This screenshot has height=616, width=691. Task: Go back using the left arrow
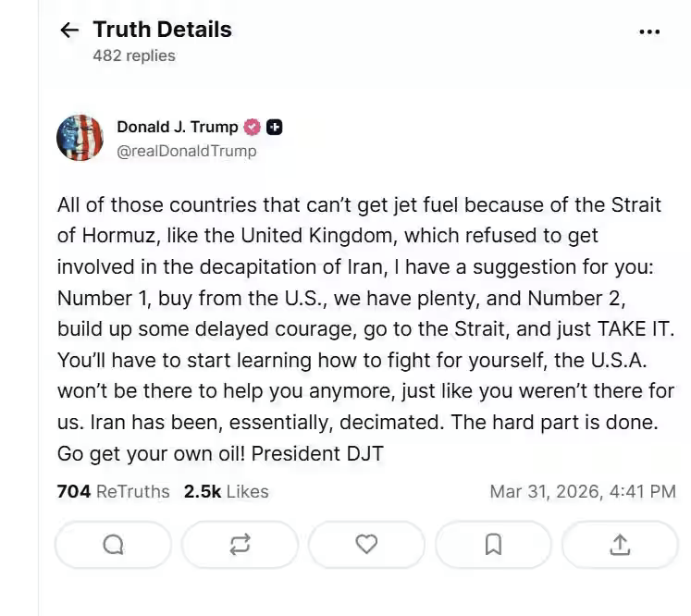click(69, 31)
